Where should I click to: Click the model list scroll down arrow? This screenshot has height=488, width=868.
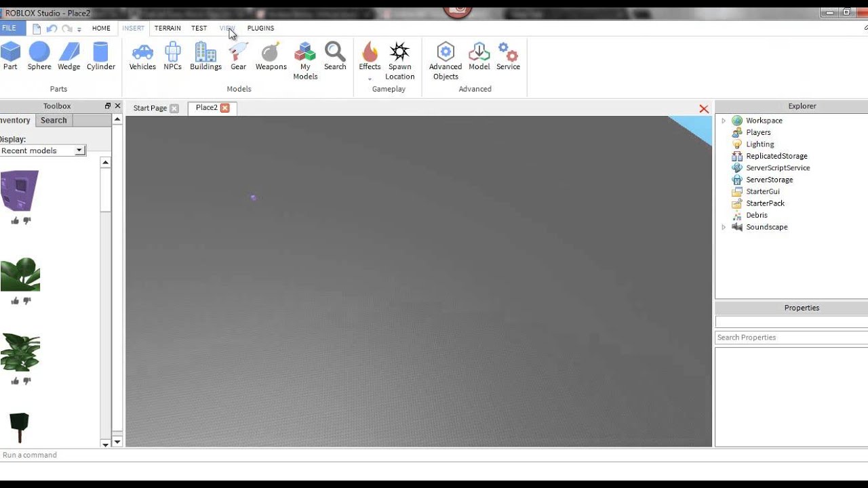[x=105, y=444]
